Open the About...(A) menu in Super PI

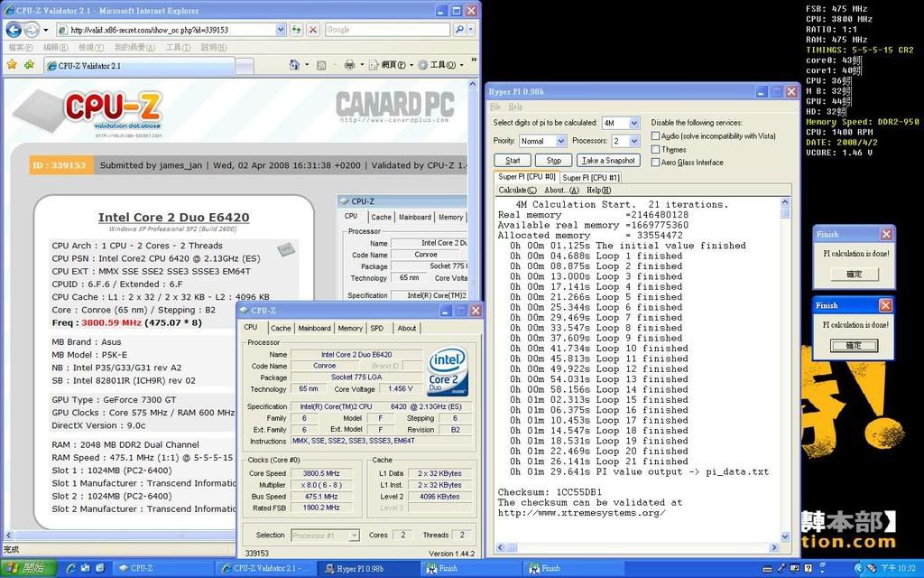tap(561, 190)
